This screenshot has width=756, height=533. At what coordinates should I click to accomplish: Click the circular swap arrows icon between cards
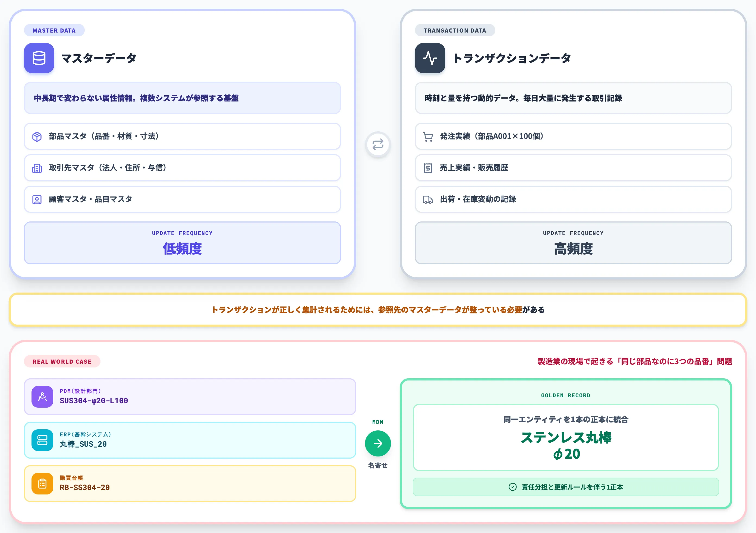point(378,144)
